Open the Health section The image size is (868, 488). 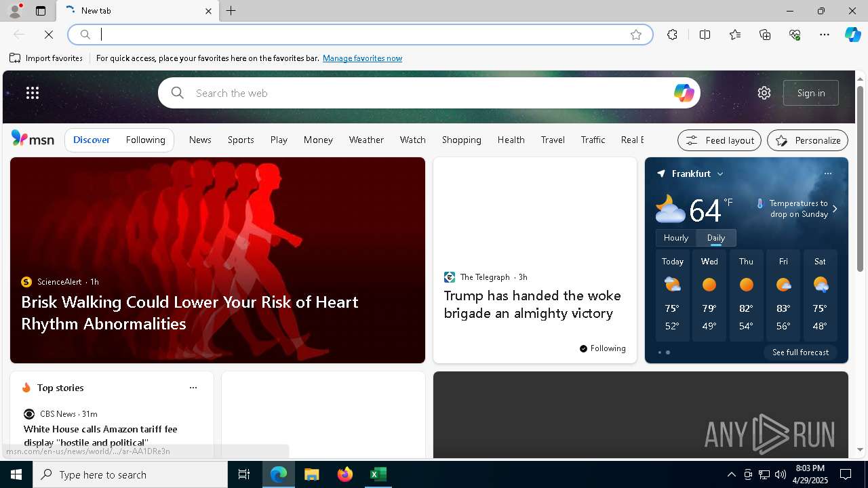[x=511, y=140]
